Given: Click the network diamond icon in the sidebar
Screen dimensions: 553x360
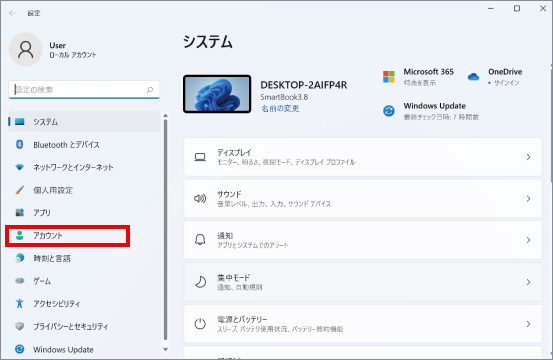Looking at the screenshot, I should click(x=20, y=167).
